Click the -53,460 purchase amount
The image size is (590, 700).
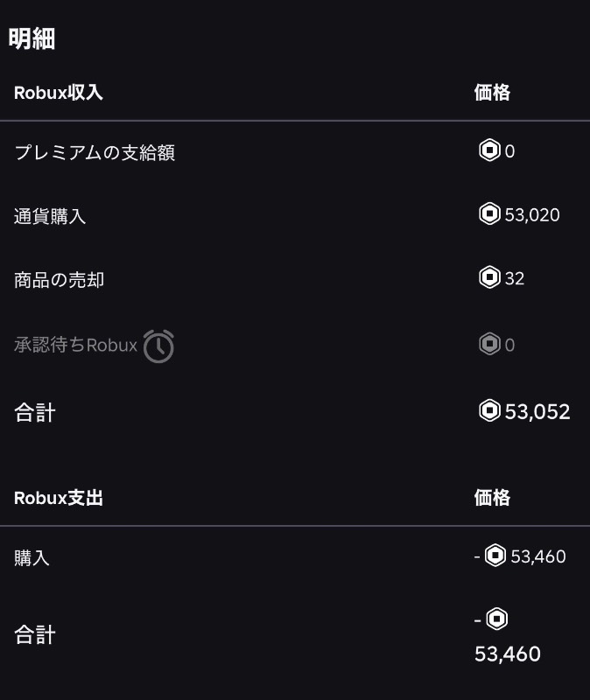point(520,556)
